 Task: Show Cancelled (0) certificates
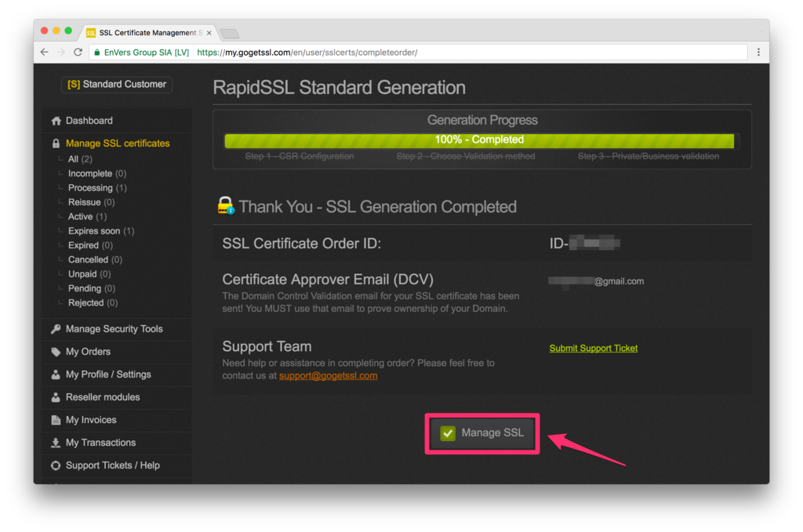coord(95,259)
